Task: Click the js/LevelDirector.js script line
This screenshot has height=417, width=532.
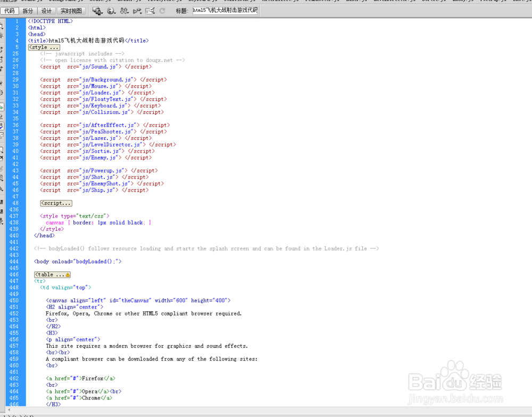Action: click(108, 145)
